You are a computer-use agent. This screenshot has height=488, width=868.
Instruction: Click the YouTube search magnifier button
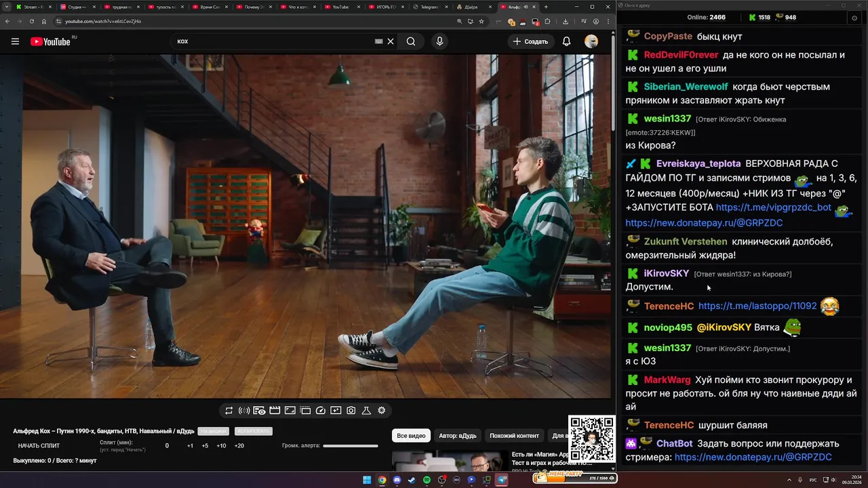[x=411, y=41]
